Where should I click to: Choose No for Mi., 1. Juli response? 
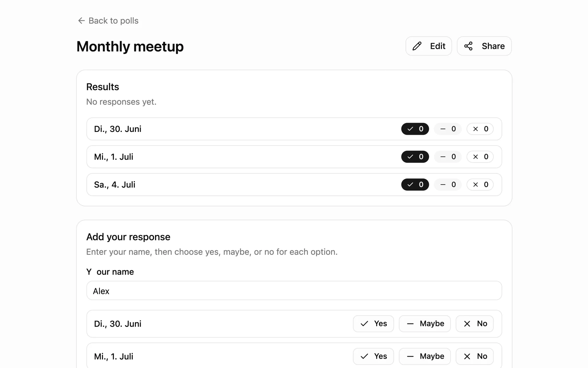(475, 356)
